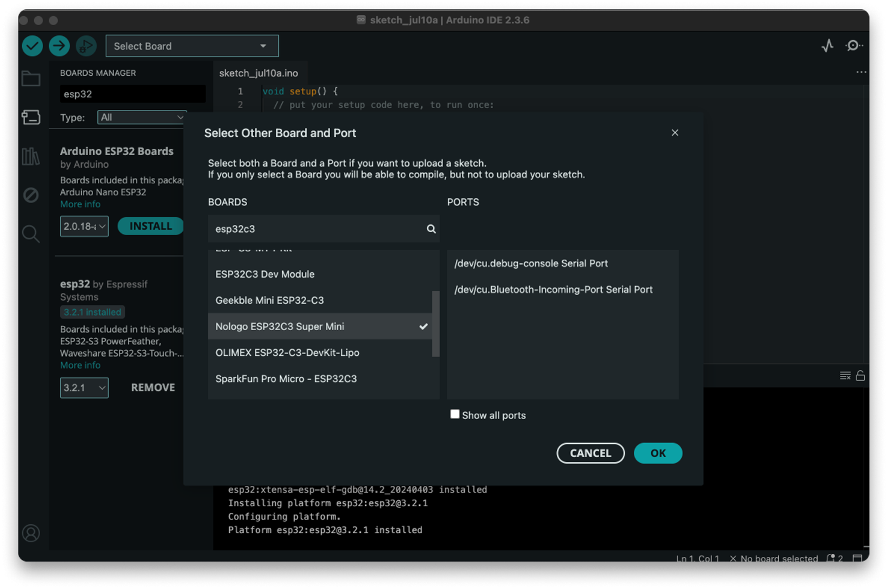This screenshot has height=588, width=887.
Task: Open the Select Board dropdown
Action: click(192, 46)
